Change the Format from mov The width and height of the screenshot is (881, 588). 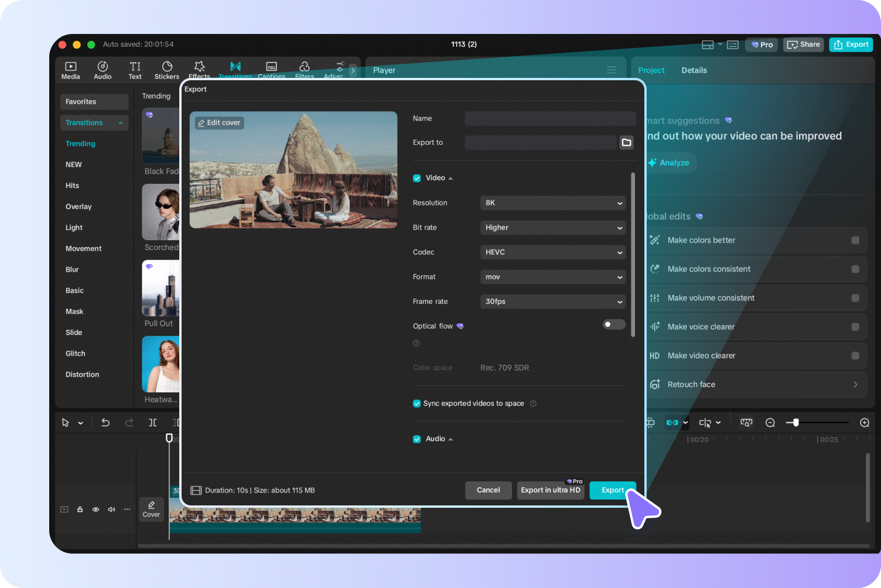point(552,276)
